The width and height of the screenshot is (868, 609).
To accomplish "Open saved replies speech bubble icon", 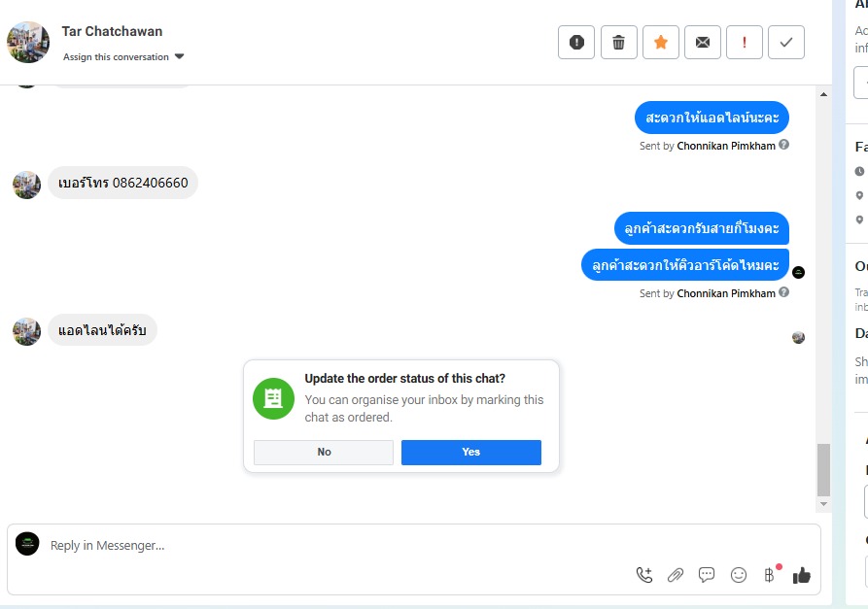I will [707, 575].
